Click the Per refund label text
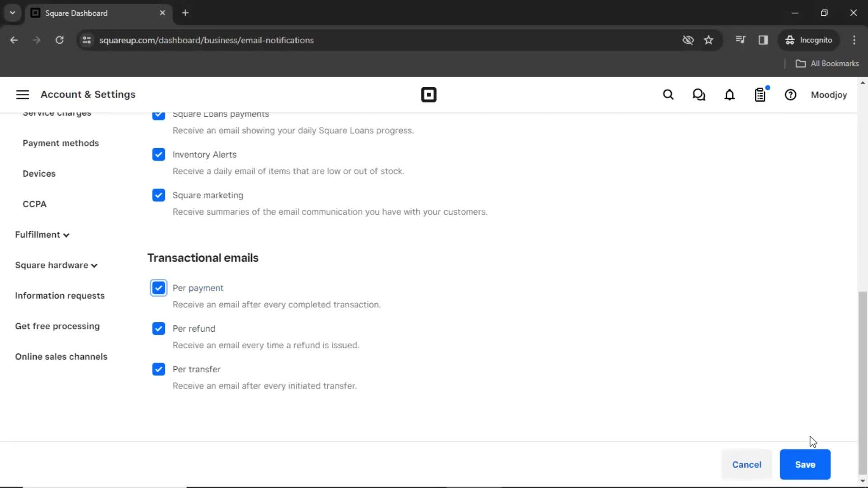This screenshot has height=488, width=868. pyautogui.click(x=194, y=328)
